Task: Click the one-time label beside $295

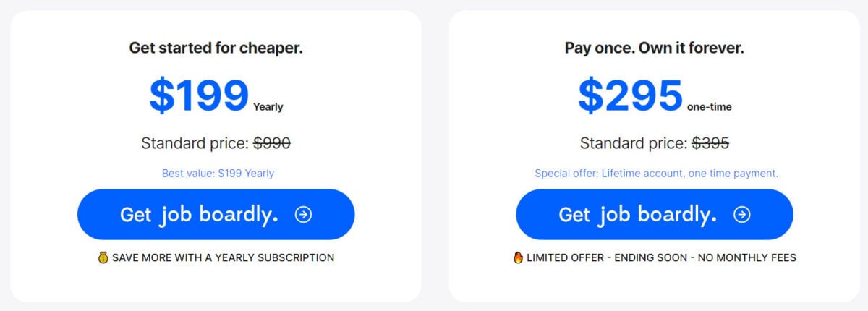Action: 710,107
